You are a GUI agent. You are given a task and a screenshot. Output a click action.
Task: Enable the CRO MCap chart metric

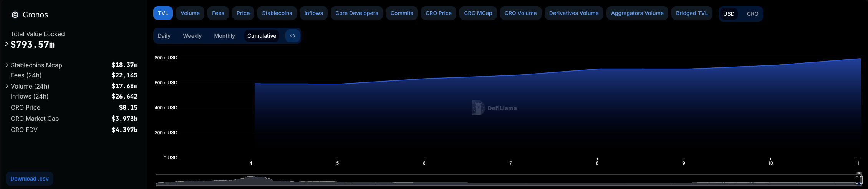coord(478,13)
